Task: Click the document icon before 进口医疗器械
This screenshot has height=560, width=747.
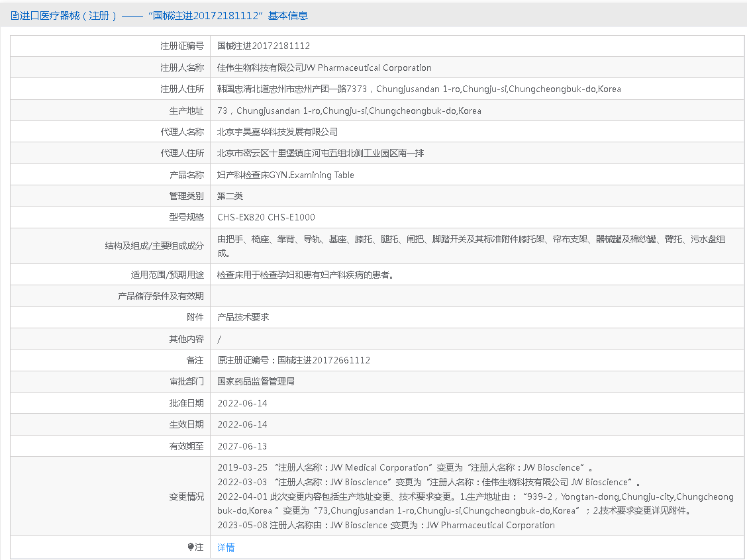Action: pos(15,16)
